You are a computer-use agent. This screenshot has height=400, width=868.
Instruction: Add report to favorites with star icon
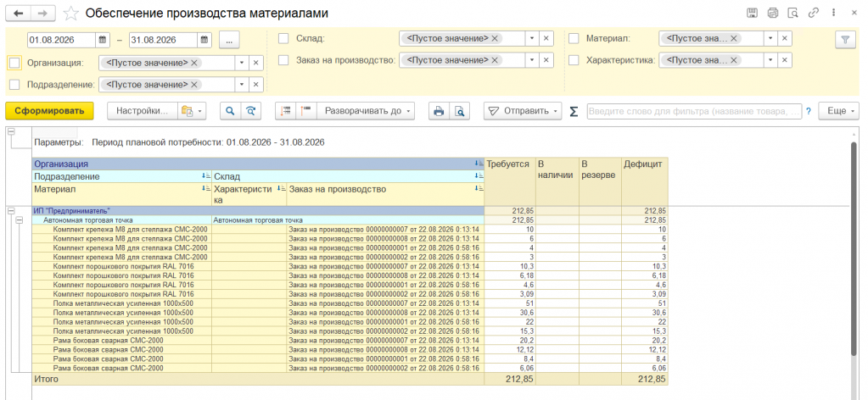point(71,14)
